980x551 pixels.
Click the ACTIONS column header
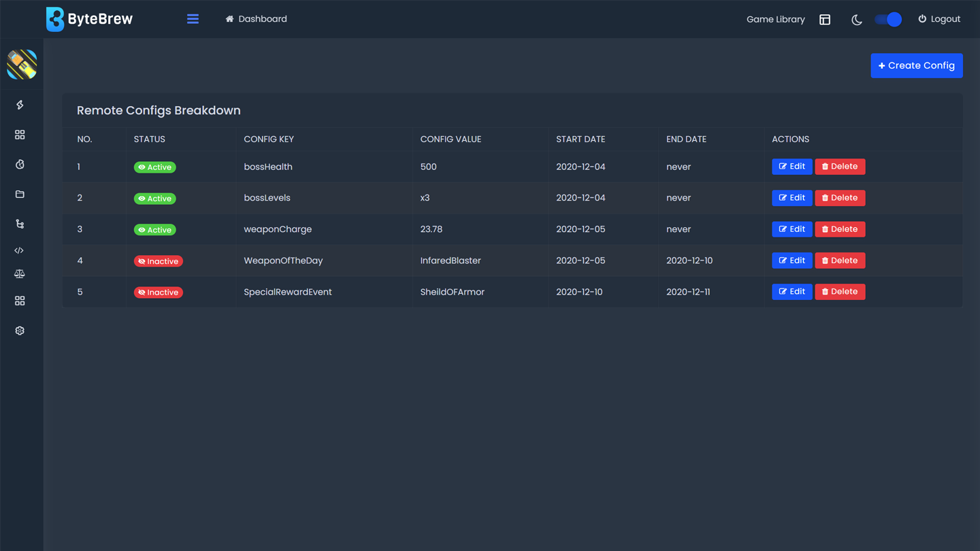pyautogui.click(x=790, y=139)
